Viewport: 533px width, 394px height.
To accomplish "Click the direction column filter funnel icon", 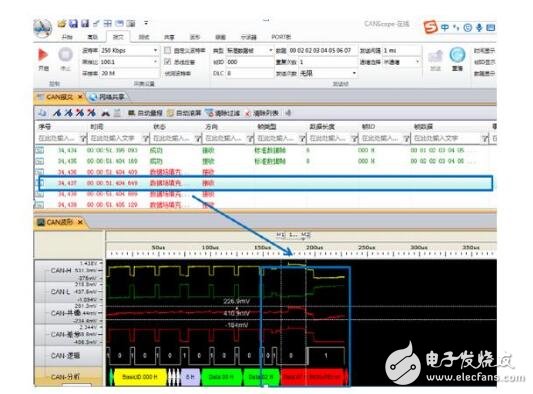I will (x=250, y=138).
